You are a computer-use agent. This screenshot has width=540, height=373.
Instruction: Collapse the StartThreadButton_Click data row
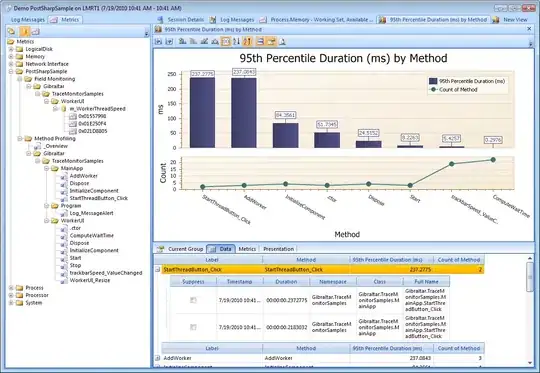pos(158,270)
